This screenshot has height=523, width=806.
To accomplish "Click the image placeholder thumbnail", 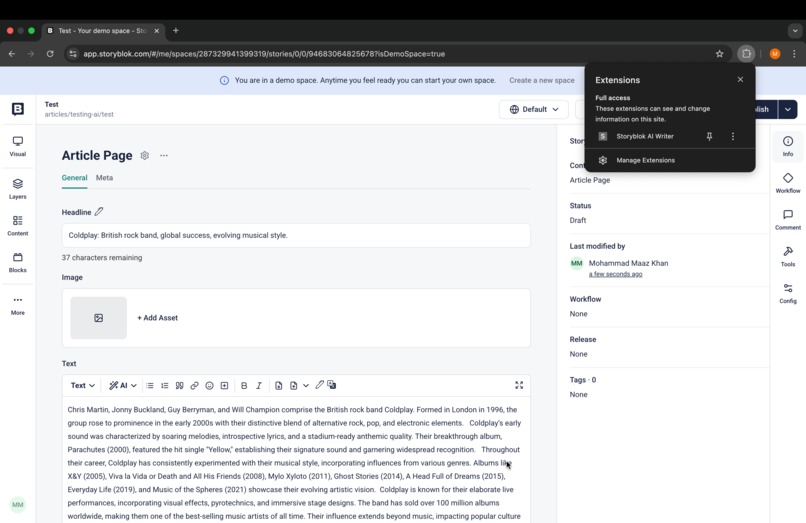I will pos(99,318).
